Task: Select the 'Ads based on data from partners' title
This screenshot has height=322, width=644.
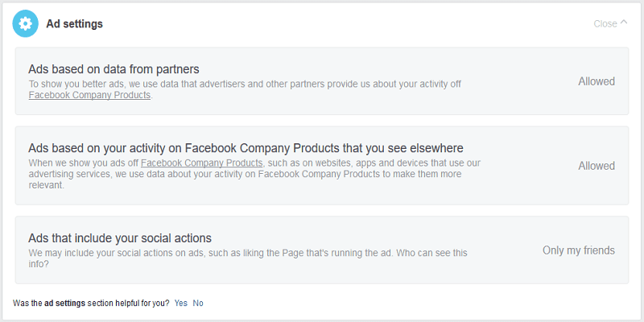Action: tap(114, 69)
